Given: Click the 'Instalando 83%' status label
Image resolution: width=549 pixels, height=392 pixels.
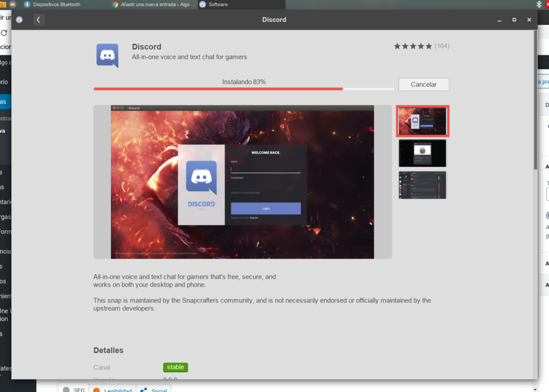Looking at the screenshot, I should 244,82.
